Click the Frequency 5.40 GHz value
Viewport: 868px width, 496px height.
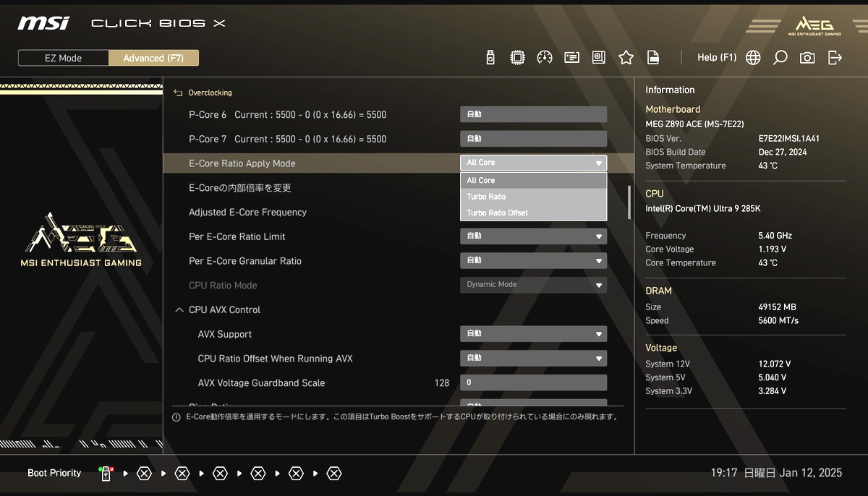775,236
